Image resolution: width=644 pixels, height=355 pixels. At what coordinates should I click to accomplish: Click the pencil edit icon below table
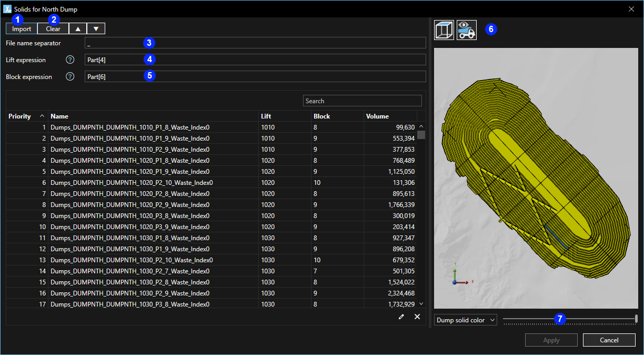point(401,317)
